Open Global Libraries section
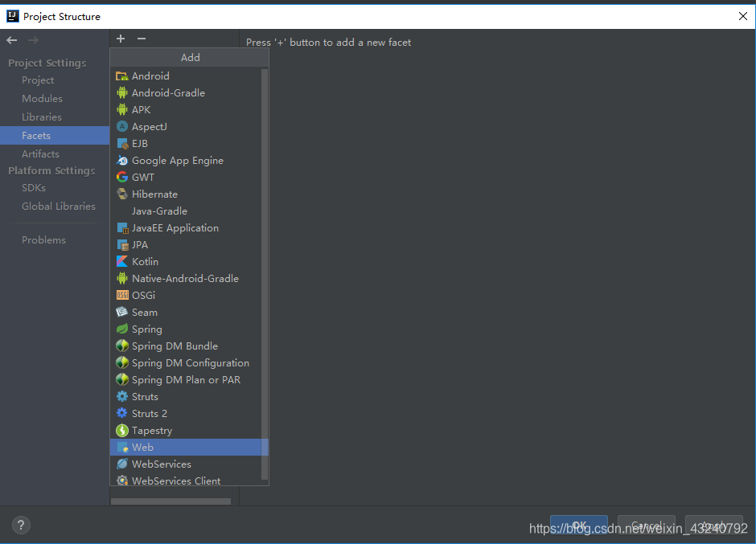The image size is (756, 544). 59,207
